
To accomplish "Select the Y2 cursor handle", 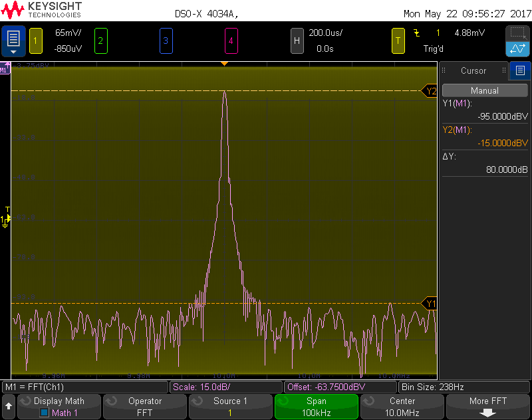I will pos(429,91).
